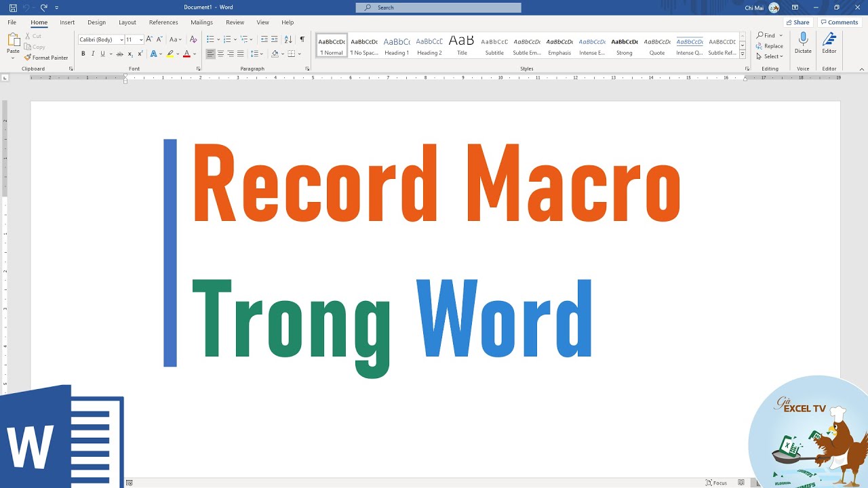Click the Format Painter tool
The width and height of the screenshot is (868, 488).
click(46, 58)
